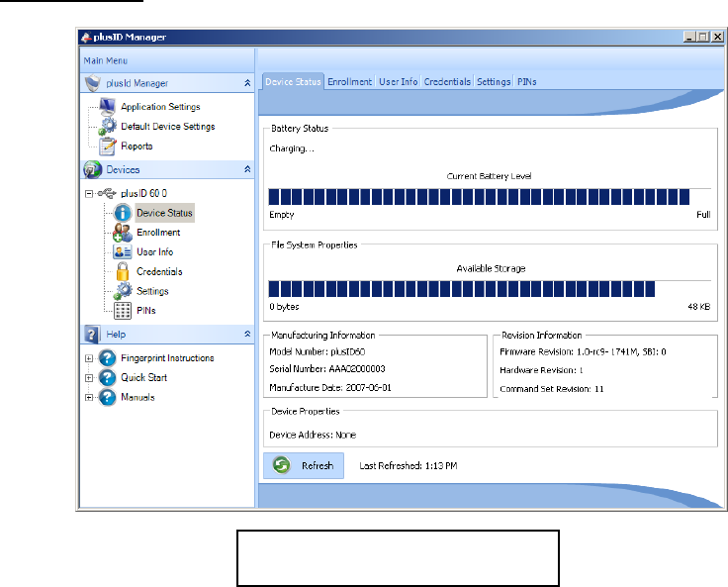Click the Manufacture Date text line

click(330, 388)
